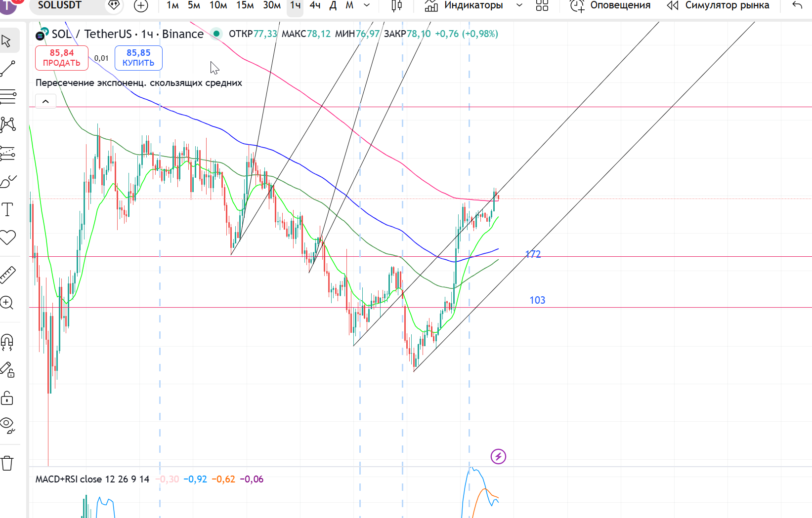The width and height of the screenshot is (812, 518).
Task: Open the indicator templates grid
Action: [x=542, y=5]
